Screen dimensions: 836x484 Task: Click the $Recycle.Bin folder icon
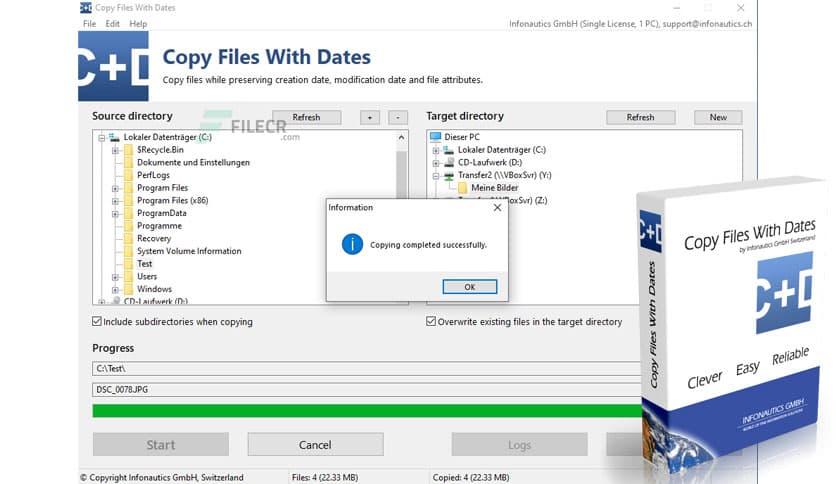click(128, 150)
